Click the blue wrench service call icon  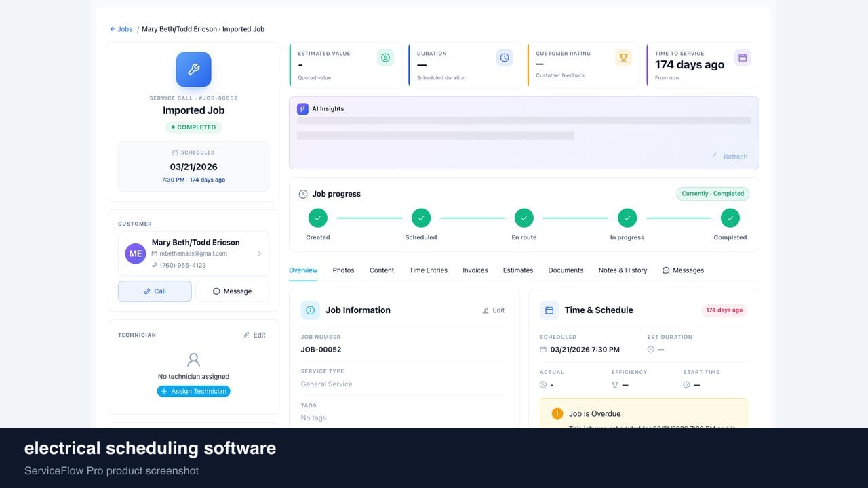tap(193, 69)
